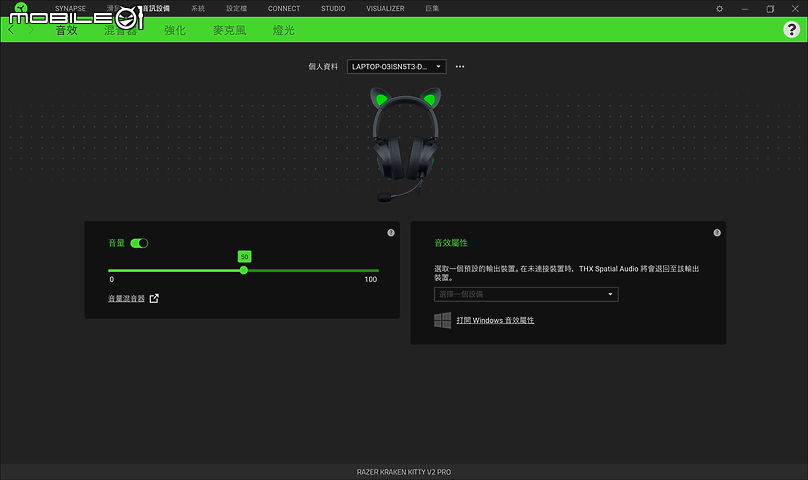This screenshot has height=480, width=808.
Task: Click the Kraken Kitty headset image
Action: coord(406,144)
